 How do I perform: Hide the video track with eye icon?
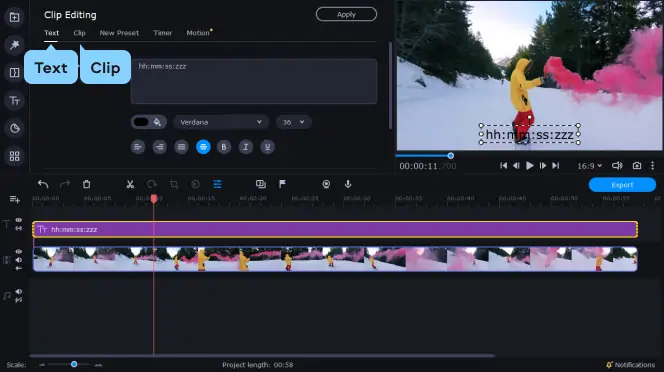pos(19,252)
